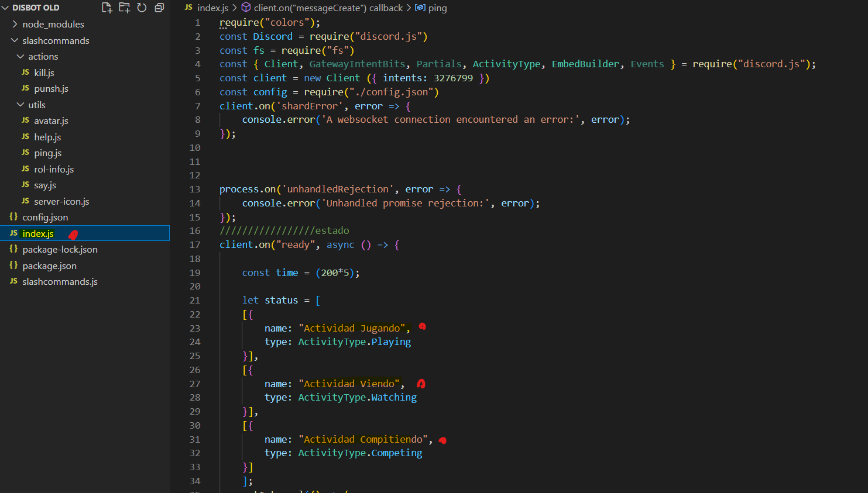Click the Collapse Folders icon in Explorer
The image size is (868, 493).
pyautogui.click(x=159, y=8)
